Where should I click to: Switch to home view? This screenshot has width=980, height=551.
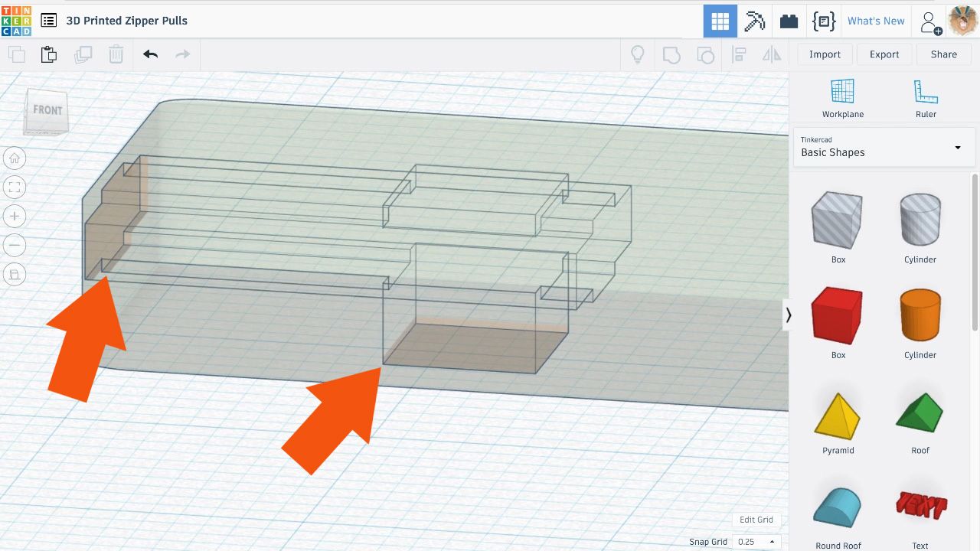pyautogui.click(x=14, y=158)
